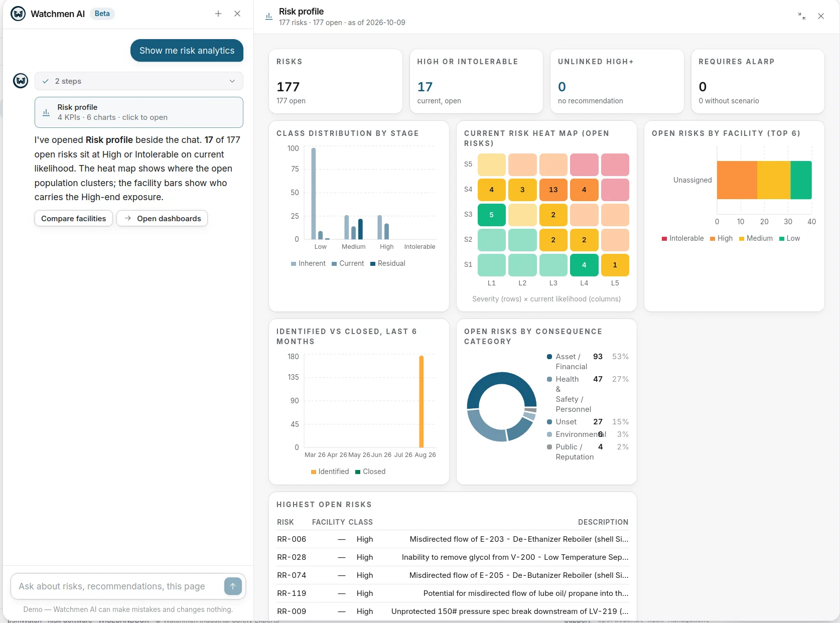Open the Risks KPI card showing 177
This screenshot has height=623, width=840.
pos(336,81)
